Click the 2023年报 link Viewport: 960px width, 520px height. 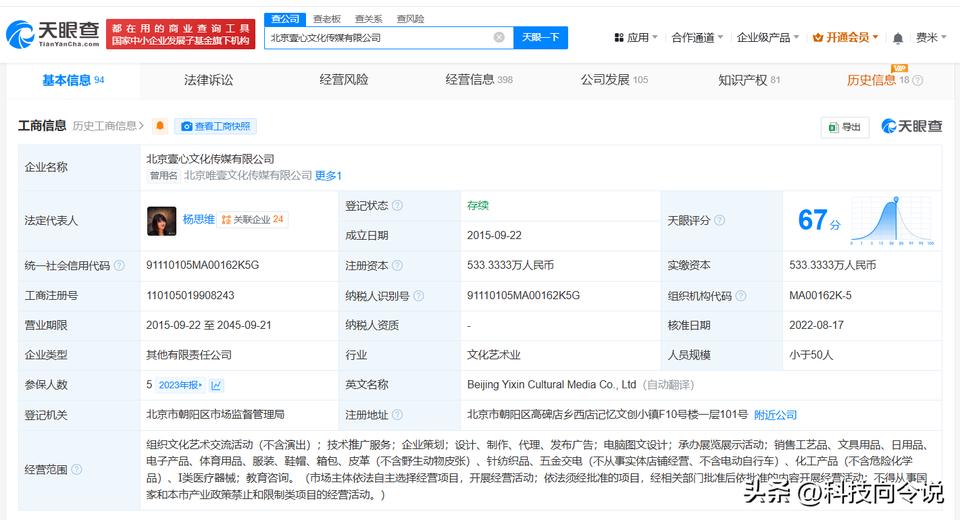180,385
